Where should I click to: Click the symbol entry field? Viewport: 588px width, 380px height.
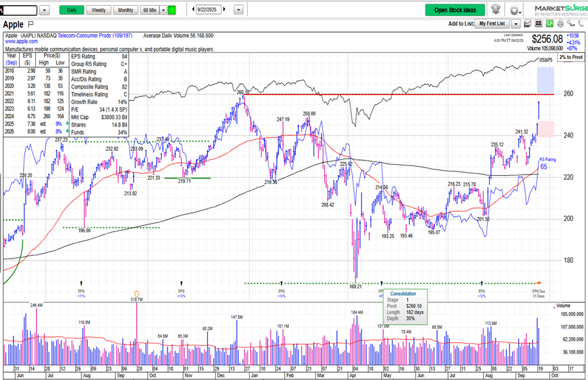coord(19,10)
